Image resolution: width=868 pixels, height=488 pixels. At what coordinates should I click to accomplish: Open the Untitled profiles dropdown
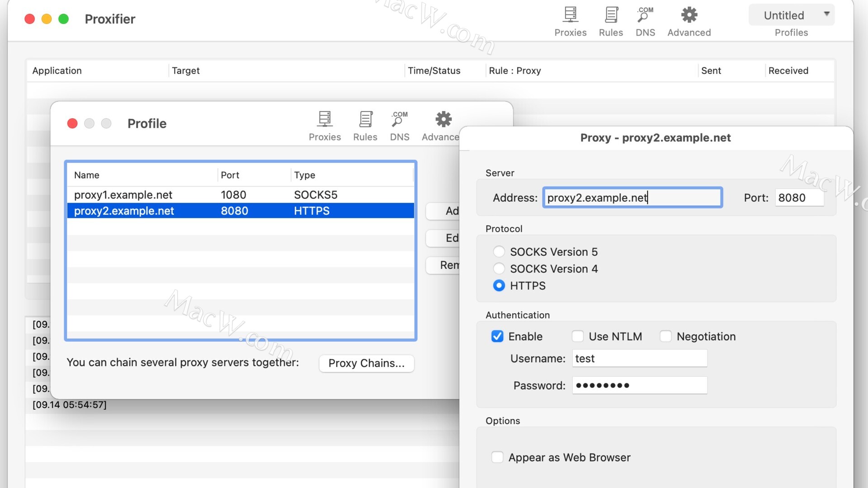pos(792,15)
